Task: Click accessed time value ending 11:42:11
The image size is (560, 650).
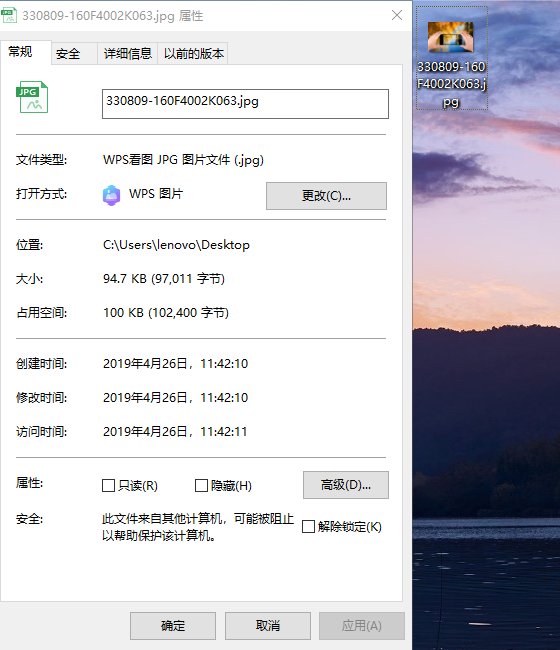Action: pos(175,432)
